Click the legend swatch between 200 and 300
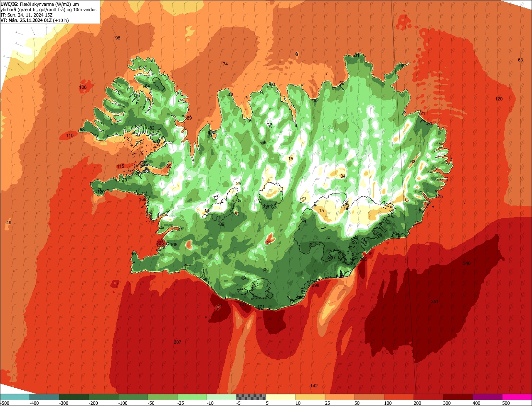Image resolution: width=532 pixels, height=406 pixels. coord(428,397)
